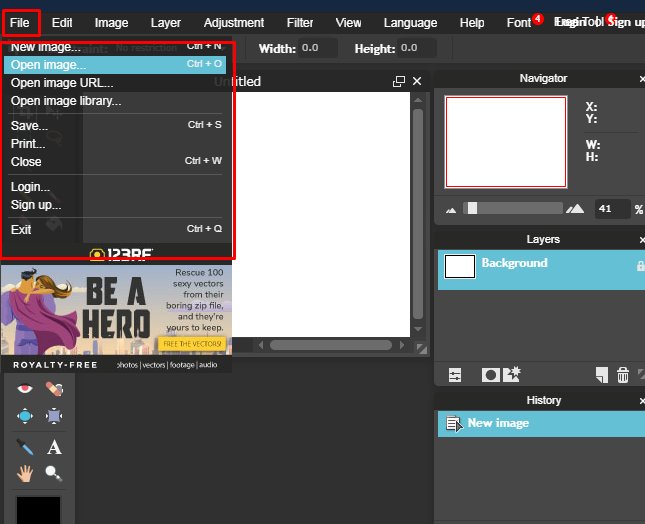Click the Layers panel title
Image resolution: width=645 pixels, height=524 pixels.
pyautogui.click(x=543, y=239)
